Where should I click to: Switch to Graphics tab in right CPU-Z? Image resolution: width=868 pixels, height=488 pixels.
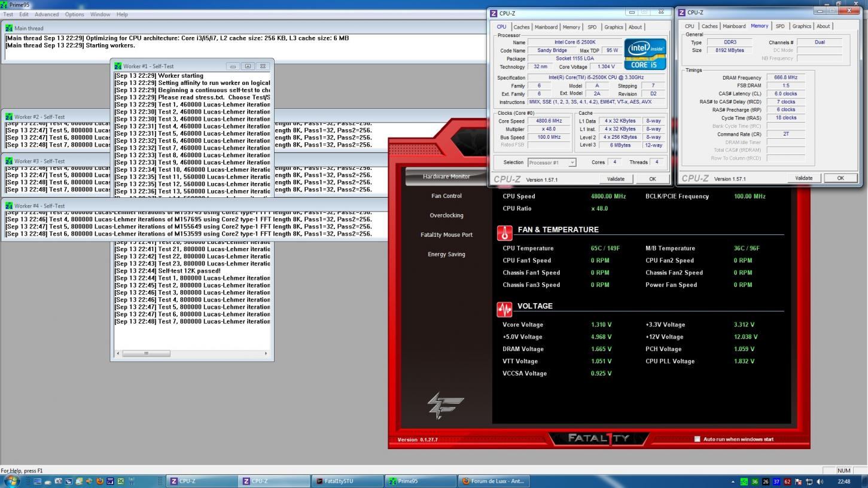coord(802,26)
